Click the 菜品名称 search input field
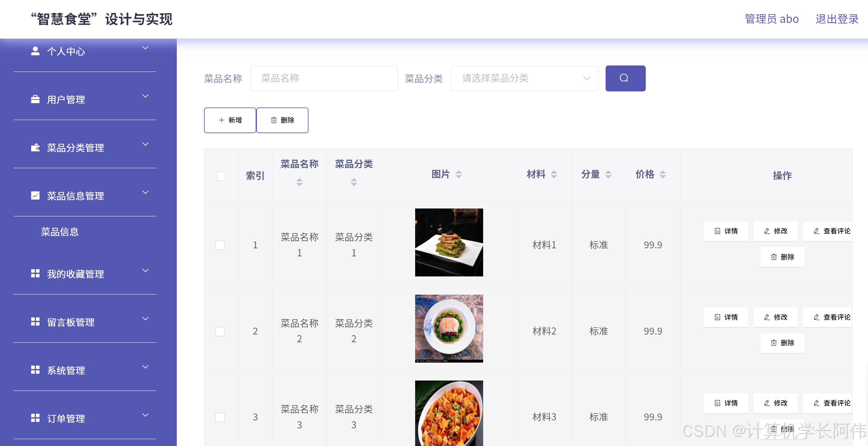Viewport: 868px width, 446px height. 324,78
